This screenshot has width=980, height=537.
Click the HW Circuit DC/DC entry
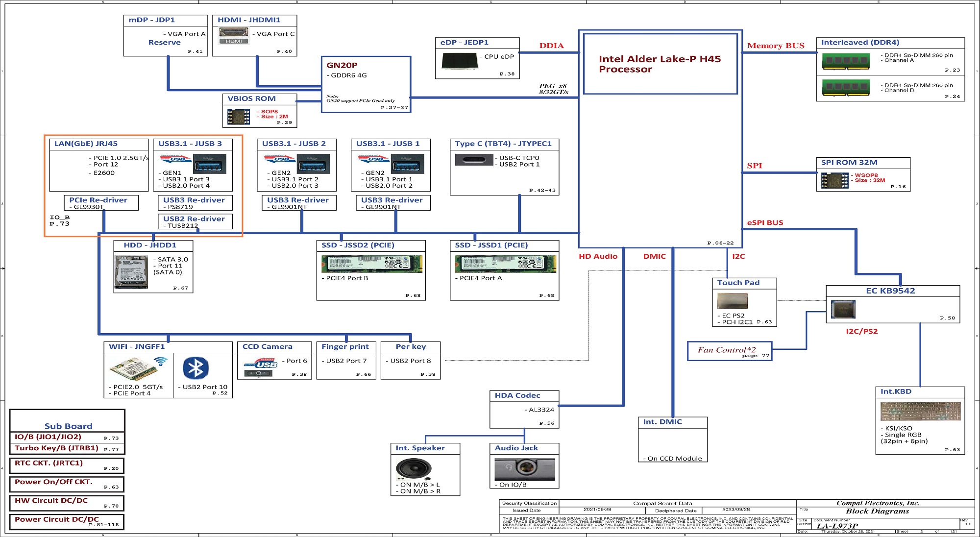67,503
